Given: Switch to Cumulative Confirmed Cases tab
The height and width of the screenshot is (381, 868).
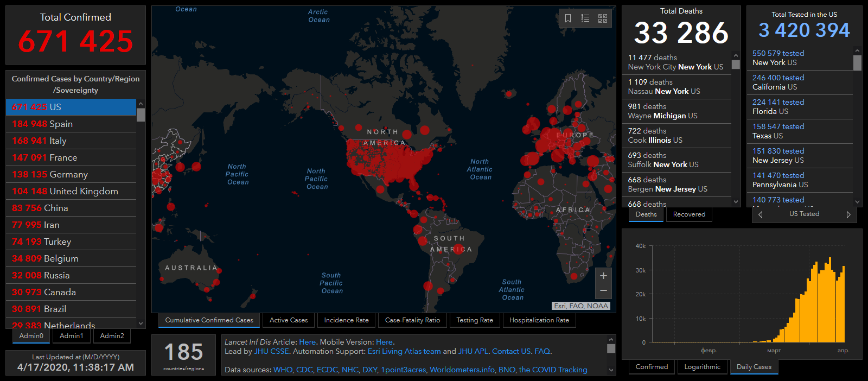Looking at the screenshot, I should pyautogui.click(x=209, y=320).
